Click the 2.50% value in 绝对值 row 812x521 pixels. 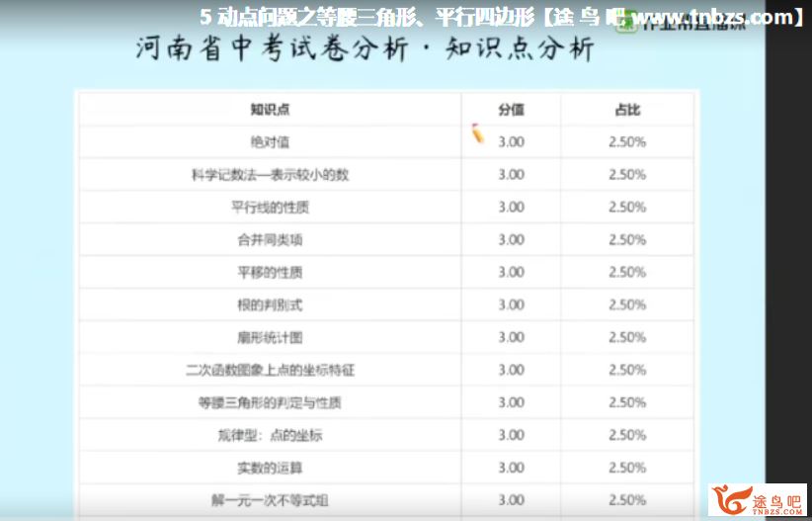point(627,142)
